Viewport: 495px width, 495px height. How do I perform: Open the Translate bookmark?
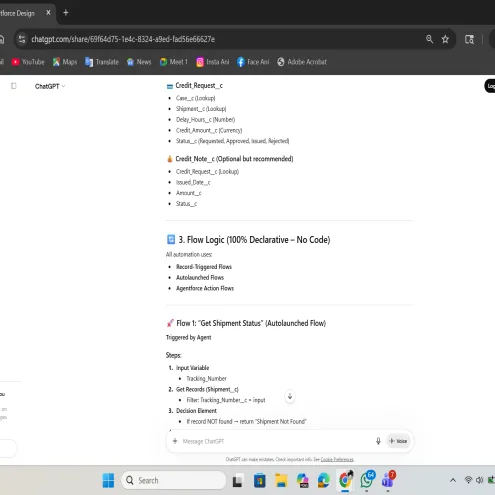tap(102, 62)
